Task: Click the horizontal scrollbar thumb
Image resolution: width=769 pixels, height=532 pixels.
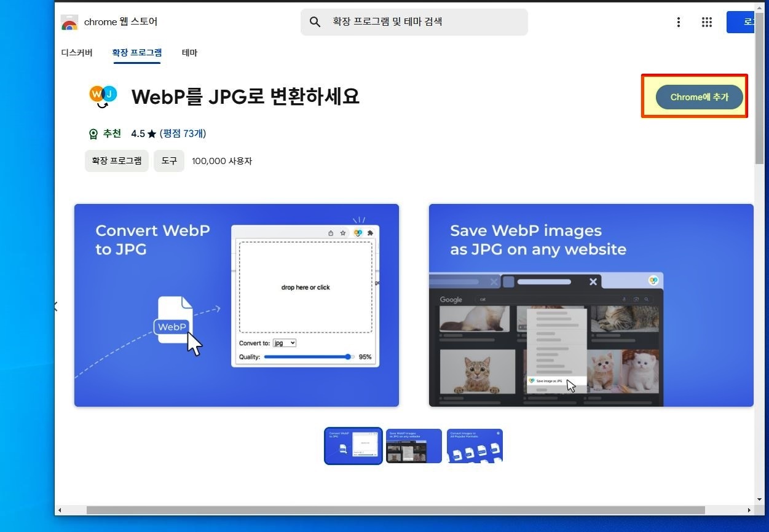Action: [395, 510]
